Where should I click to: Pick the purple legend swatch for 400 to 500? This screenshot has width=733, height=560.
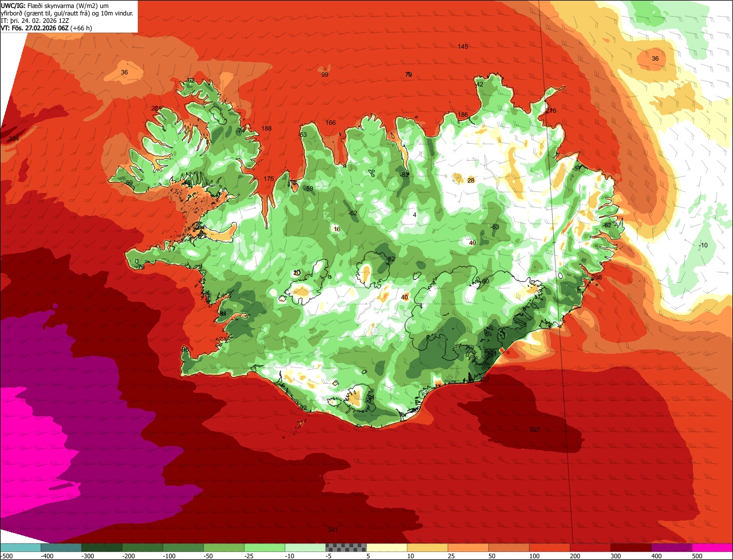coord(671,547)
